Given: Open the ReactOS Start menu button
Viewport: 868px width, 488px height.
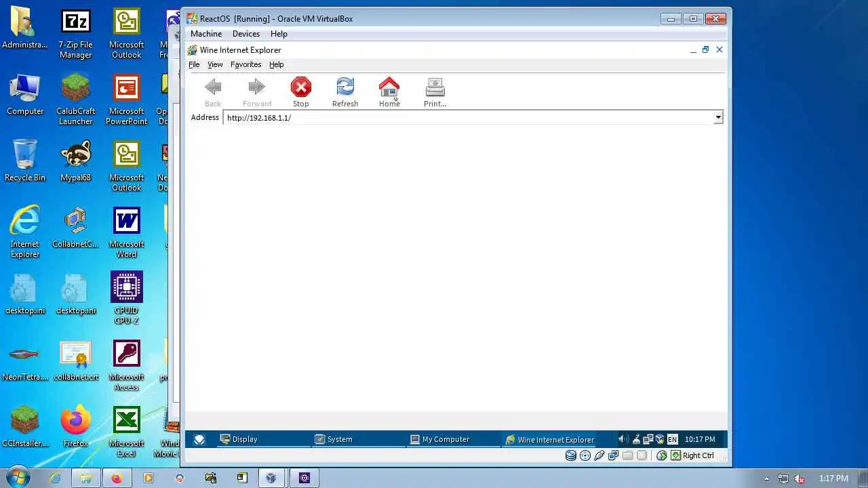Looking at the screenshot, I should coord(199,439).
